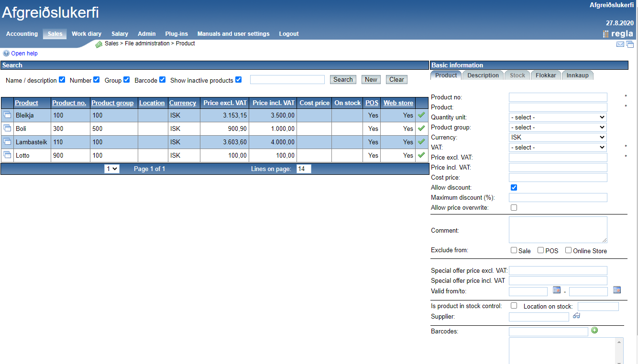The height and width of the screenshot is (364, 638).
Task: Toggle Allow discount checkbox
Action: [514, 188]
